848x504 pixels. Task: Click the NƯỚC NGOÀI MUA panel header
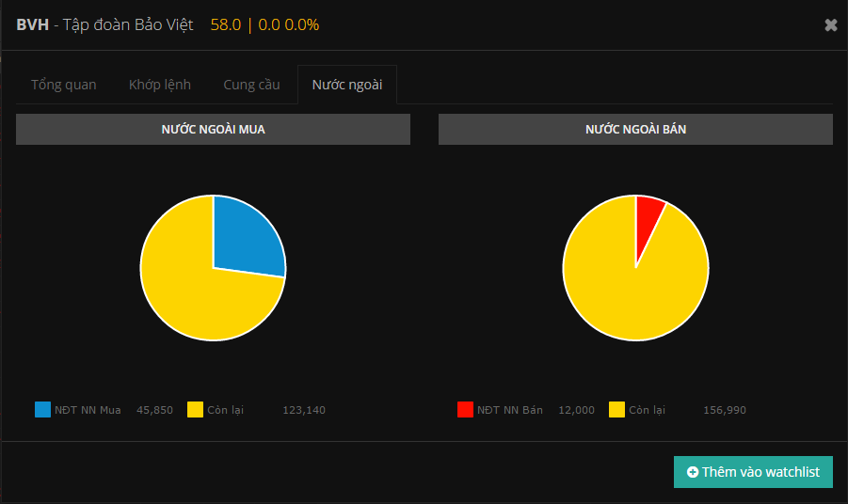click(213, 130)
